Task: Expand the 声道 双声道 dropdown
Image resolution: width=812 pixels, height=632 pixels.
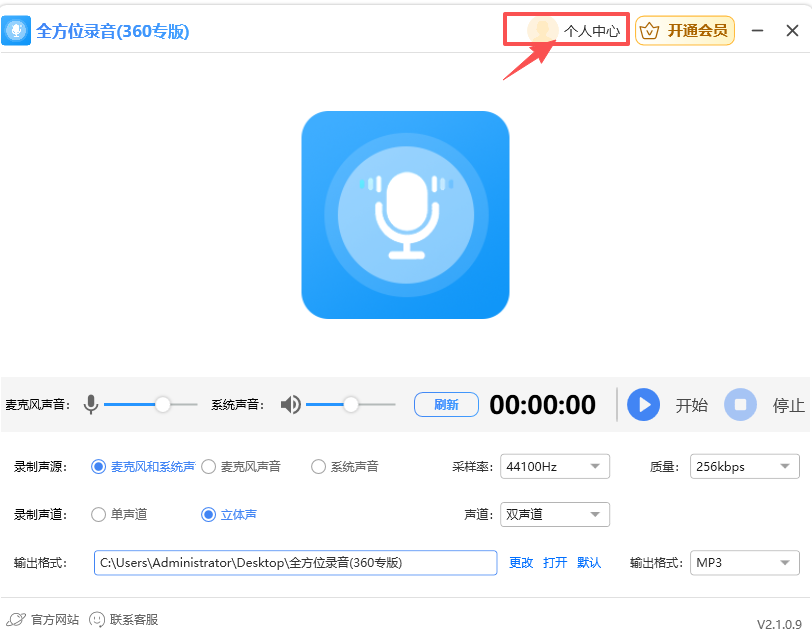Action: (555, 514)
